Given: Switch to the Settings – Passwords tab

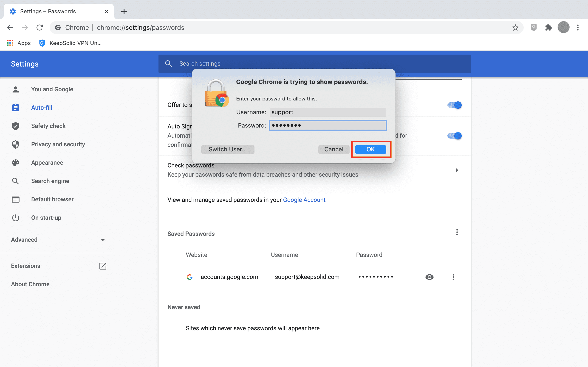Looking at the screenshot, I should (x=48, y=11).
